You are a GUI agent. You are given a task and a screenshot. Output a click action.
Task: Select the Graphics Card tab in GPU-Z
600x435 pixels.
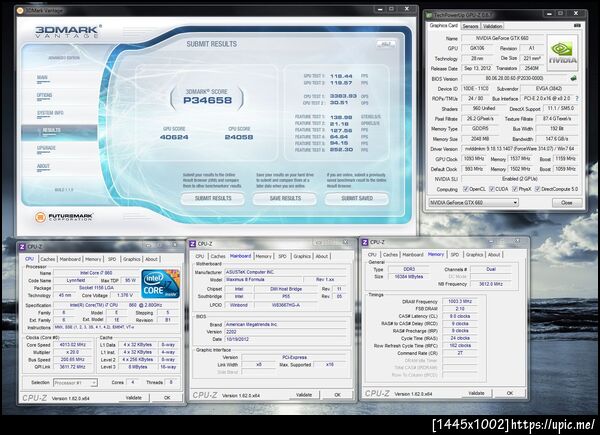pos(443,25)
